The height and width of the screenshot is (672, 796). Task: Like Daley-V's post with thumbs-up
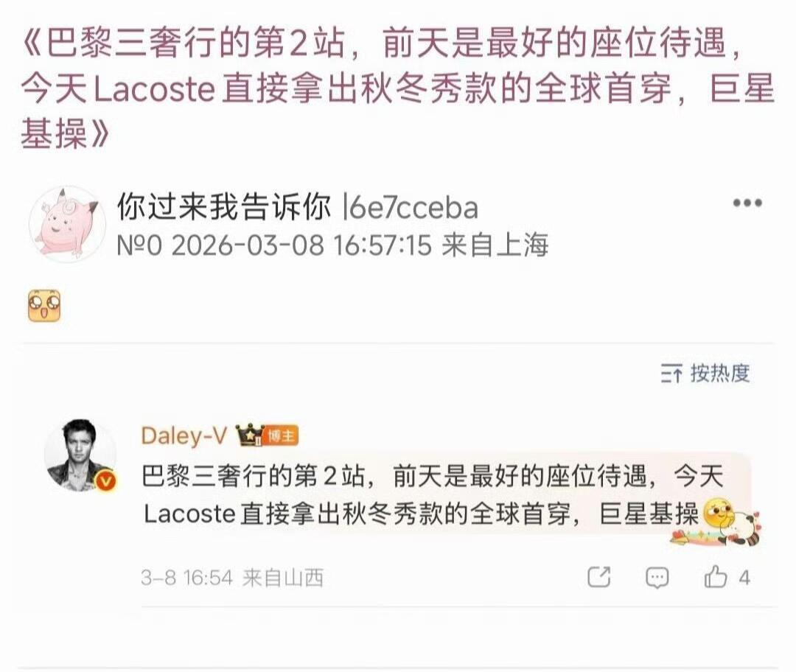pyautogui.click(x=715, y=577)
